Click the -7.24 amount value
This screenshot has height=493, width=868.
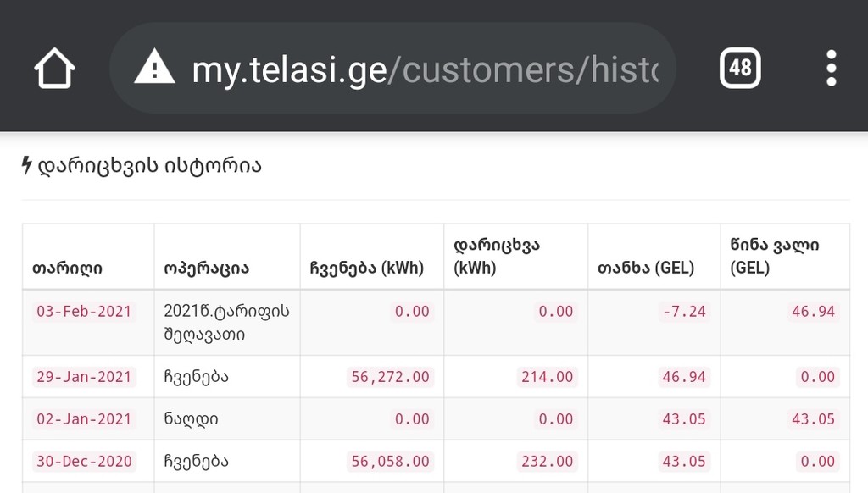coord(684,311)
